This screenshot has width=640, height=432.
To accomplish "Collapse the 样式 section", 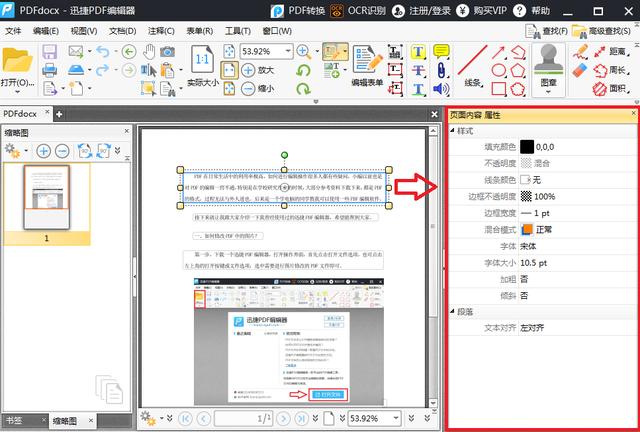I will [452, 131].
